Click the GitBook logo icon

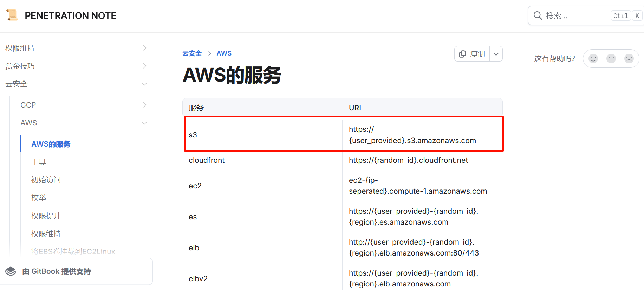point(11,271)
